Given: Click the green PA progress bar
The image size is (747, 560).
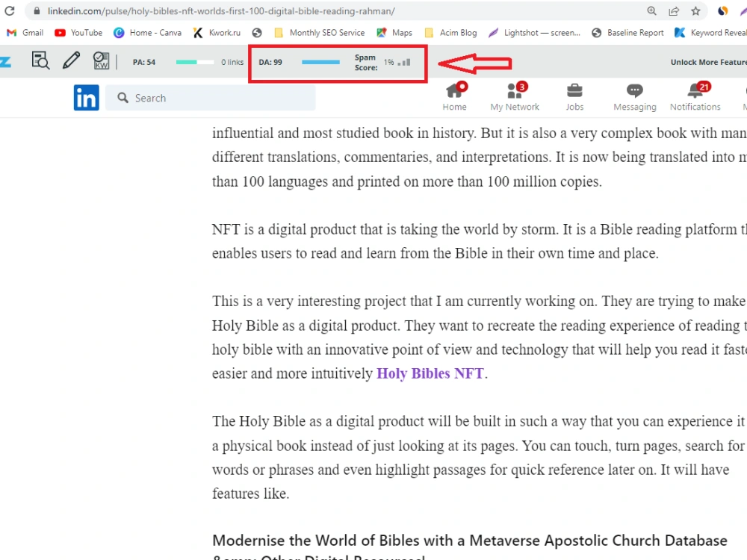Looking at the screenshot, I should (x=195, y=62).
